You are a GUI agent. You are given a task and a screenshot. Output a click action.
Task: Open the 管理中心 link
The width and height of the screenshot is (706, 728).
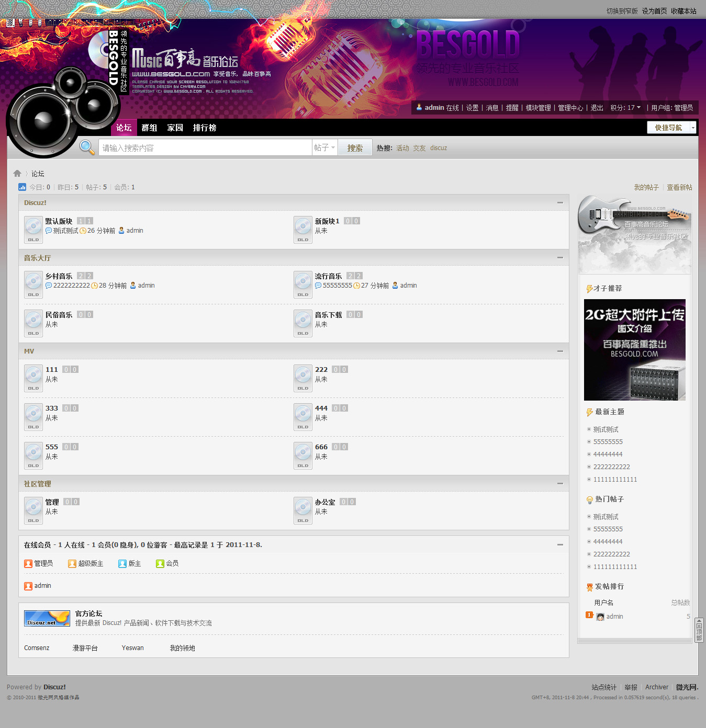570,108
